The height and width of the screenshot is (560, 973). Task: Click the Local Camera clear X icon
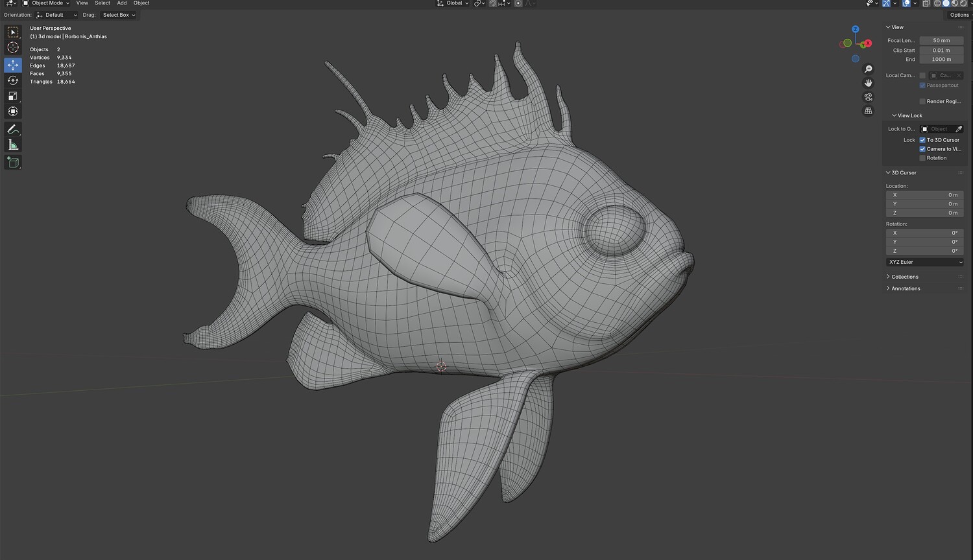click(x=959, y=76)
